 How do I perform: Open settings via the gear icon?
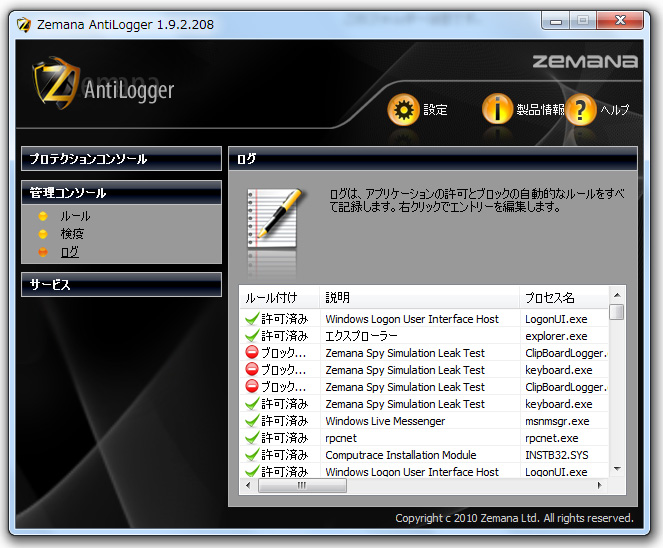[x=403, y=110]
